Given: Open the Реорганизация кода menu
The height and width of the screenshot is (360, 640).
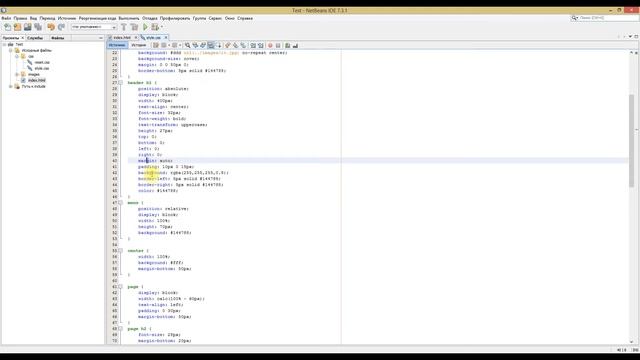Looking at the screenshot, I should [x=97, y=18].
